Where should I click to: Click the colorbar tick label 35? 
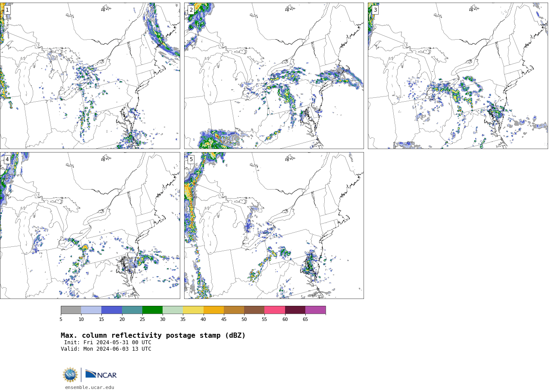click(183, 320)
